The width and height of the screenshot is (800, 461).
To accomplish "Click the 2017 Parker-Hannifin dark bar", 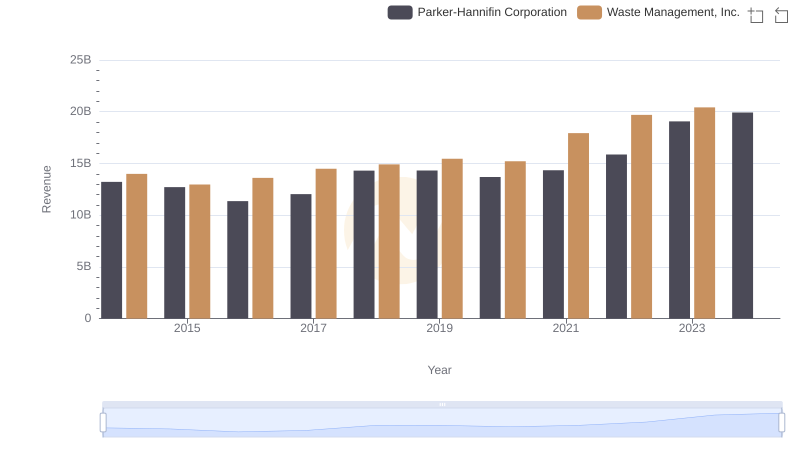I will point(301,257).
